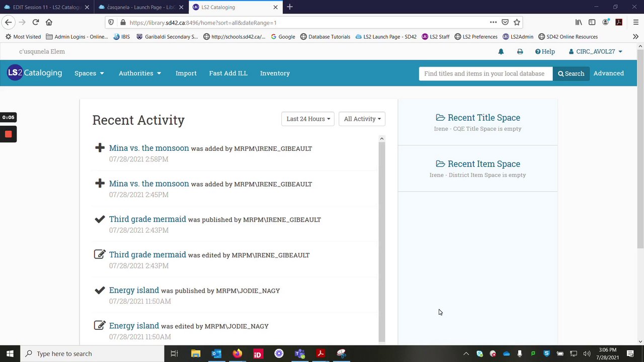Open File Explorer from taskbar
Screen dimensions: 644x362
click(x=196, y=353)
